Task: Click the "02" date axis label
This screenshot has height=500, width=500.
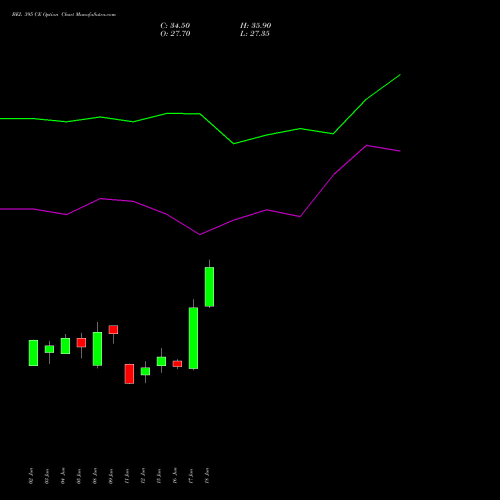Action: (31, 476)
